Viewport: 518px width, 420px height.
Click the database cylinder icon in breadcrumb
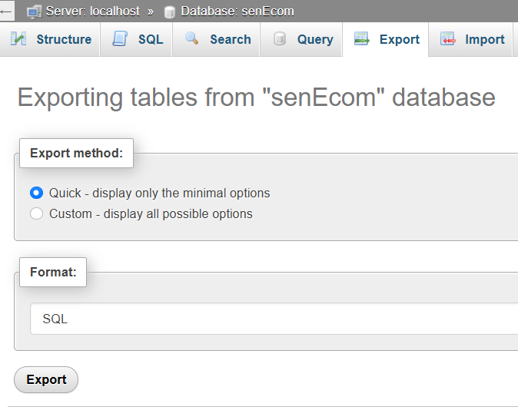point(170,12)
